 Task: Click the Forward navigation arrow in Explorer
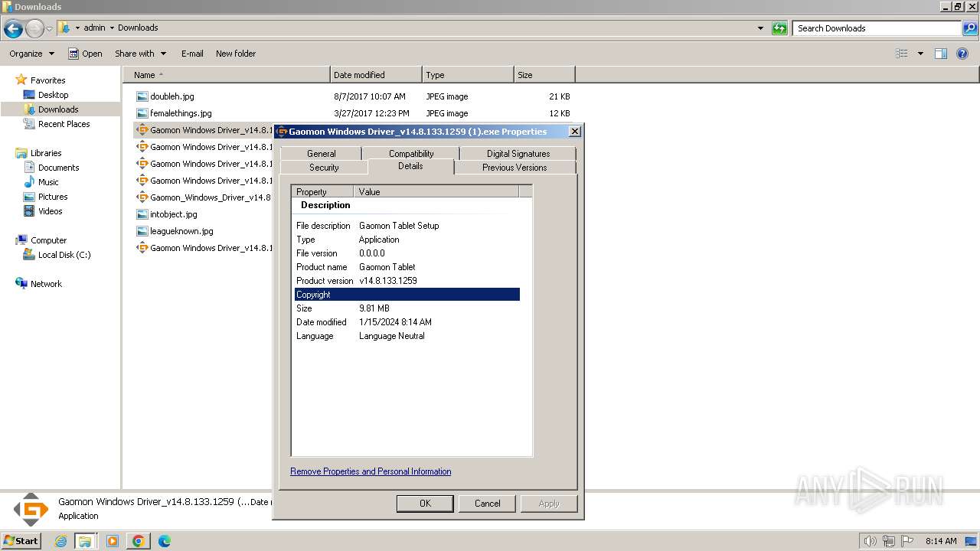tap(34, 29)
